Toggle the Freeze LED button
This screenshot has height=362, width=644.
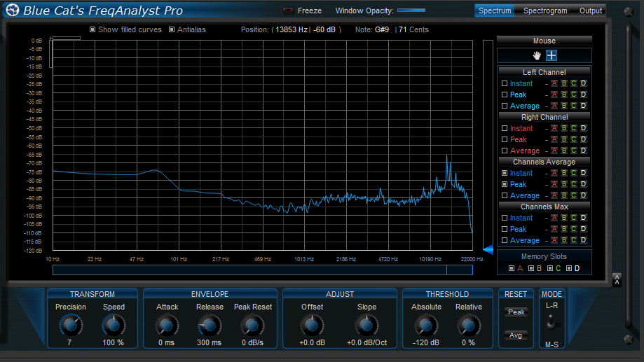[288, 11]
